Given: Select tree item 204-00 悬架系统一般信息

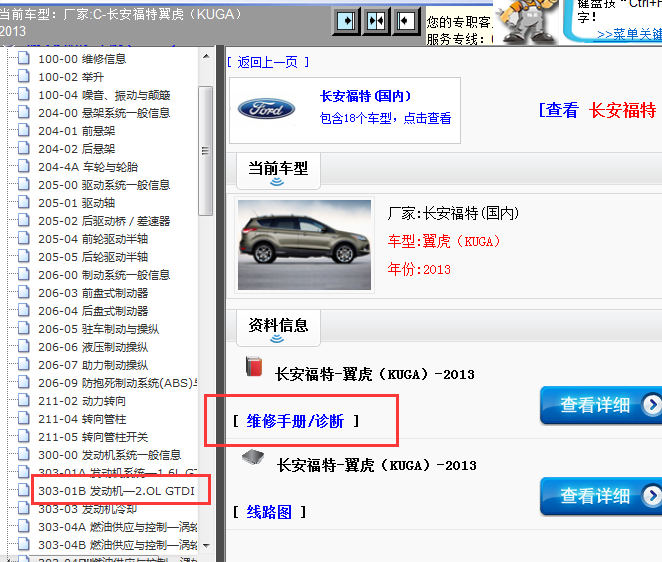Looking at the screenshot, I should pyautogui.click(x=104, y=113).
